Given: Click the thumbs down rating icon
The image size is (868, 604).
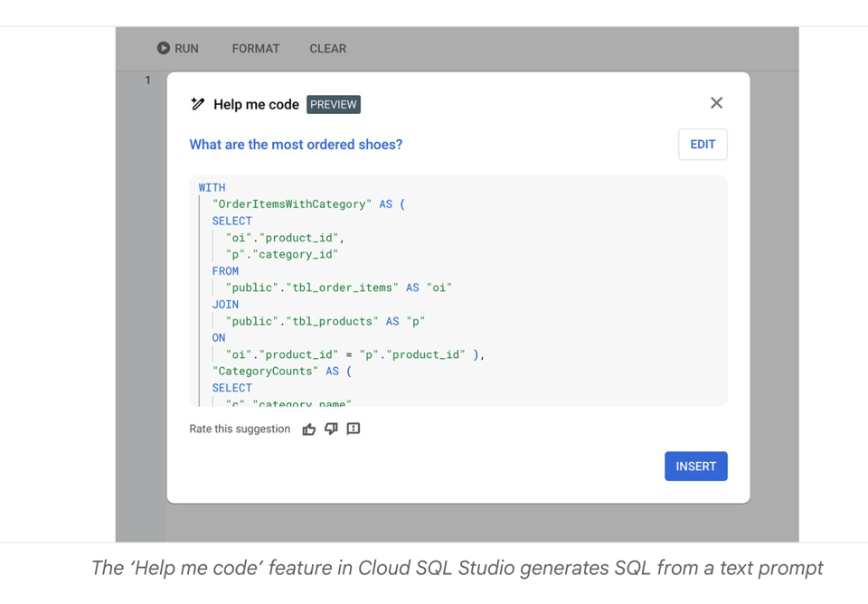Looking at the screenshot, I should coord(331,429).
